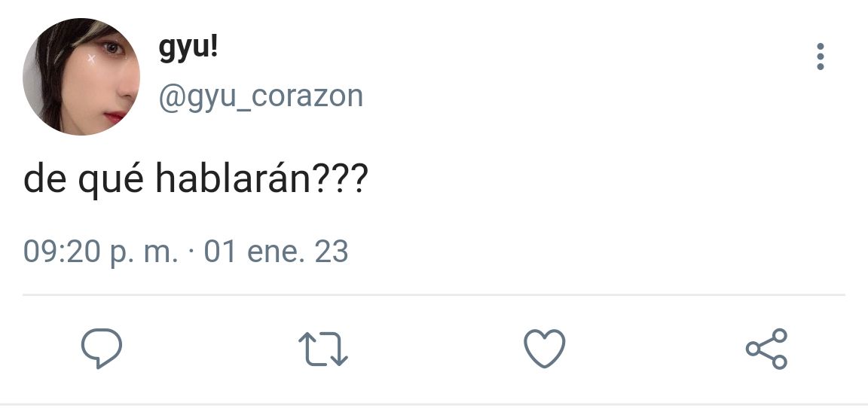Retweet the post by gyu!
Image resolution: width=868 pixels, height=418 pixels.
click(323, 349)
